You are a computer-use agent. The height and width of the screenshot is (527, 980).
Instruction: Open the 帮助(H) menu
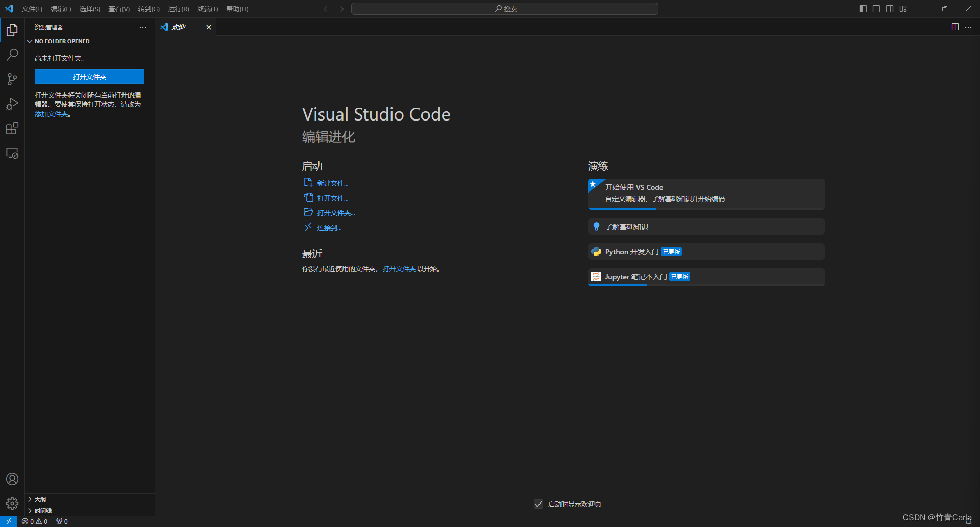click(237, 9)
